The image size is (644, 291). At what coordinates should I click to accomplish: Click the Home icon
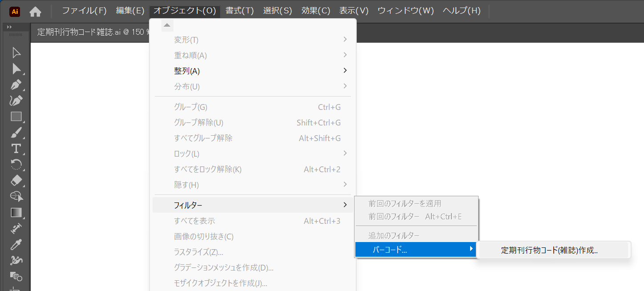coord(35,12)
